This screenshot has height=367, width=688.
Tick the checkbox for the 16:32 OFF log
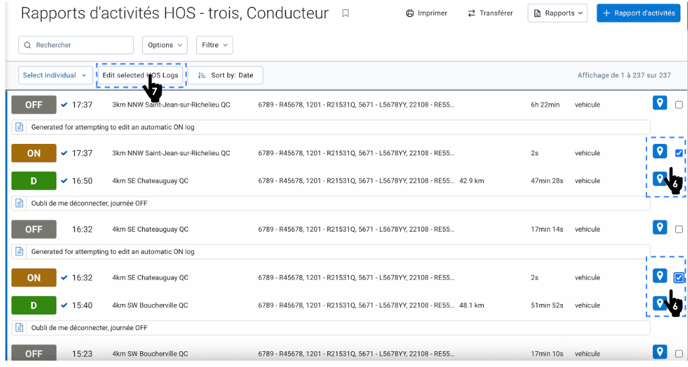(x=679, y=229)
